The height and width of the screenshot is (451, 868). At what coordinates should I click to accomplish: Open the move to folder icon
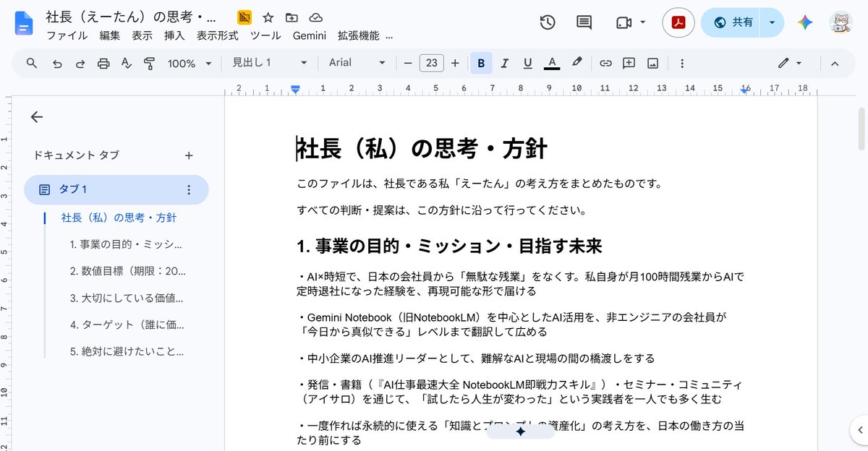click(x=292, y=17)
